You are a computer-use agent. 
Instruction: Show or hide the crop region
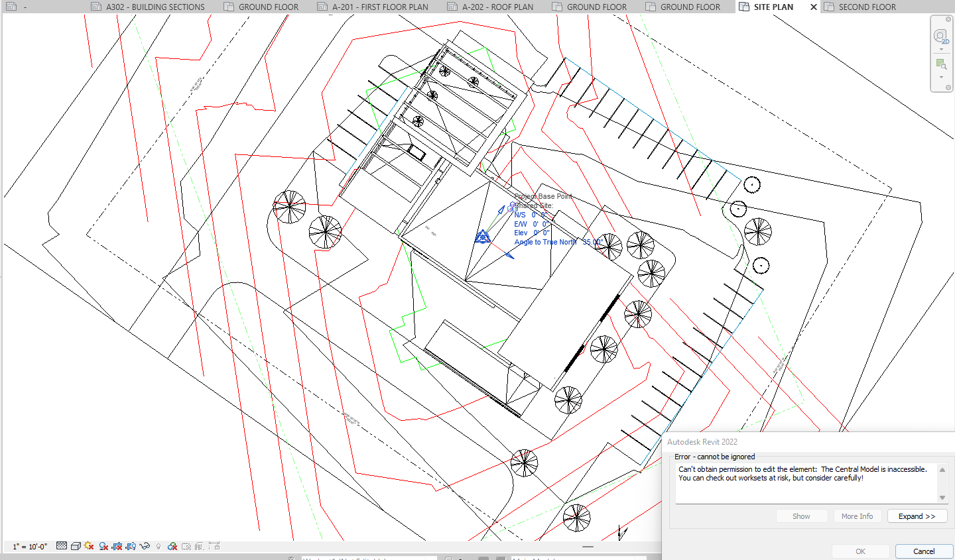click(131, 546)
